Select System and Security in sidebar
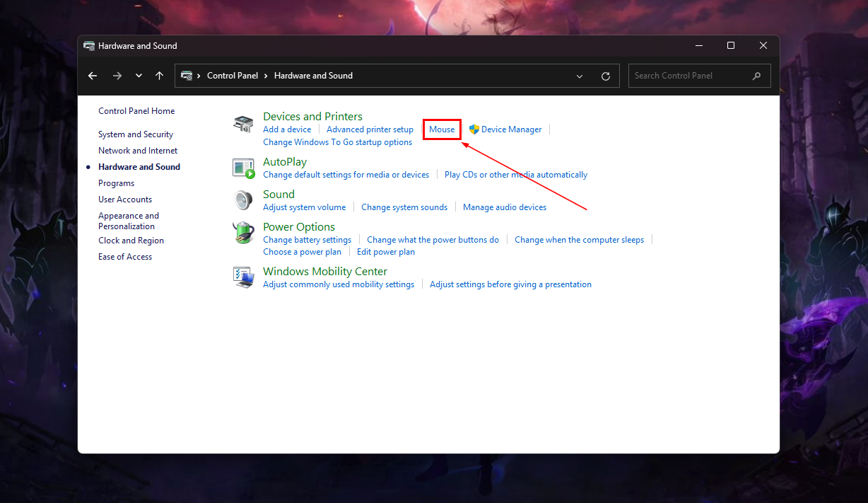This screenshot has width=868, height=503. point(136,134)
